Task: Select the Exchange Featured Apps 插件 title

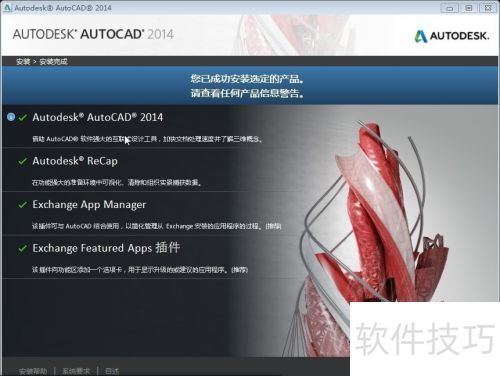Action: (x=106, y=248)
